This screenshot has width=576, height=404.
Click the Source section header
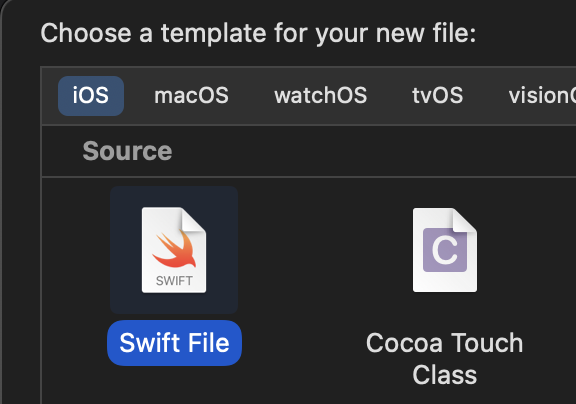(x=127, y=151)
